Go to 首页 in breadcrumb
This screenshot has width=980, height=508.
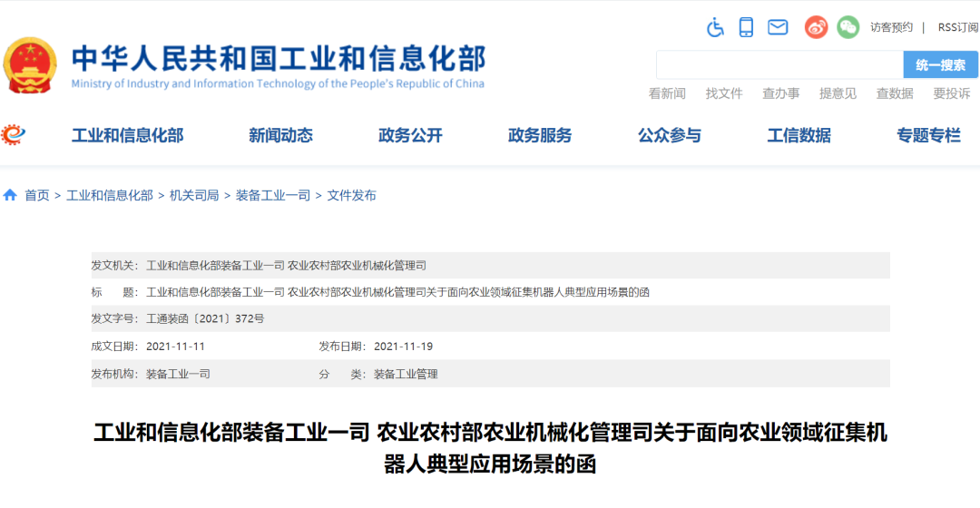tap(37, 196)
